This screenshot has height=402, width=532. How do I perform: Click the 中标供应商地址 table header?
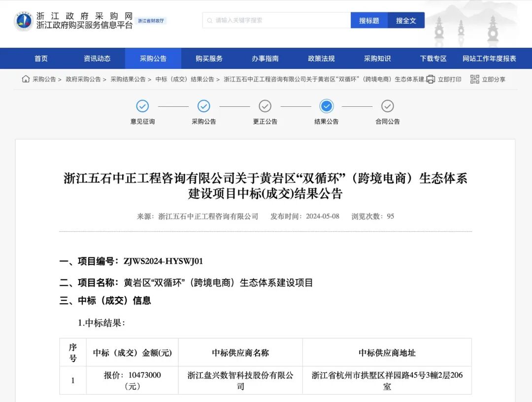(x=387, y=353)
